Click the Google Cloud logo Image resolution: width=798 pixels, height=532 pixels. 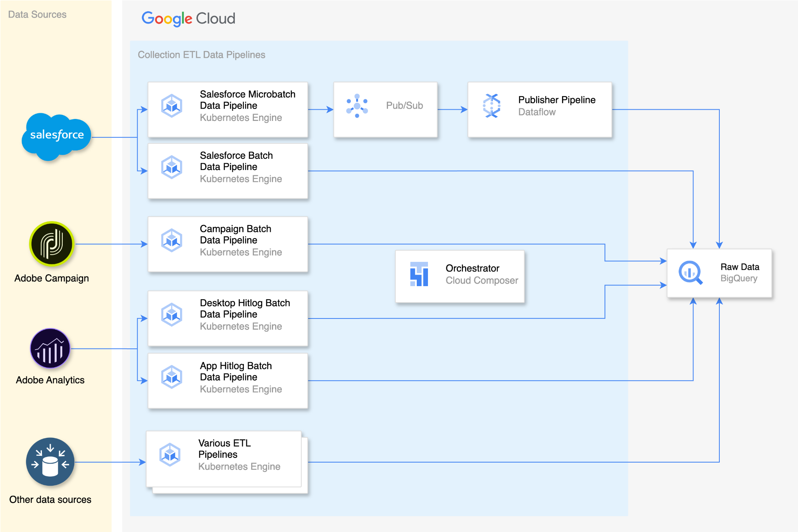[188, 18]
